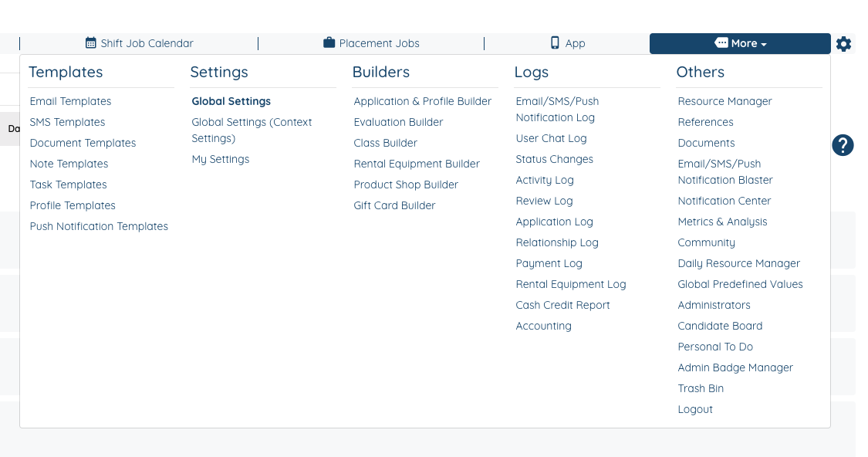View Payment Log
The height and width of the screenshot is (457, 868).
click(549, 264)
